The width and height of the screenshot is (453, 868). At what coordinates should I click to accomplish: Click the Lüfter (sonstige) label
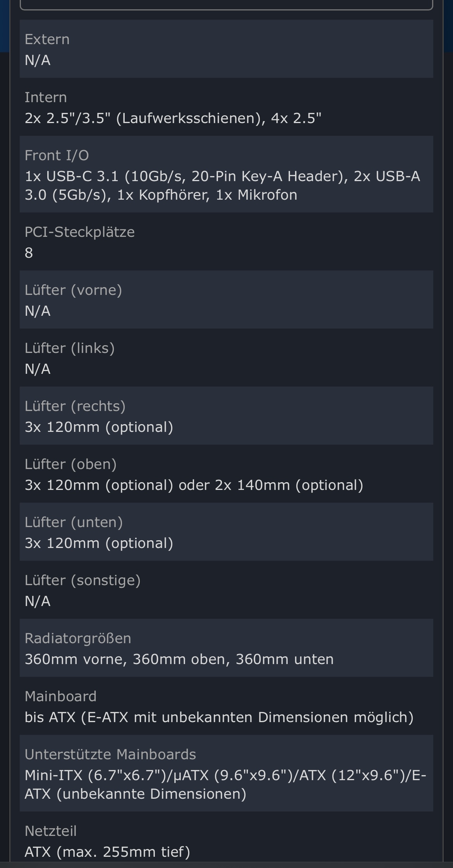[82, 580]
